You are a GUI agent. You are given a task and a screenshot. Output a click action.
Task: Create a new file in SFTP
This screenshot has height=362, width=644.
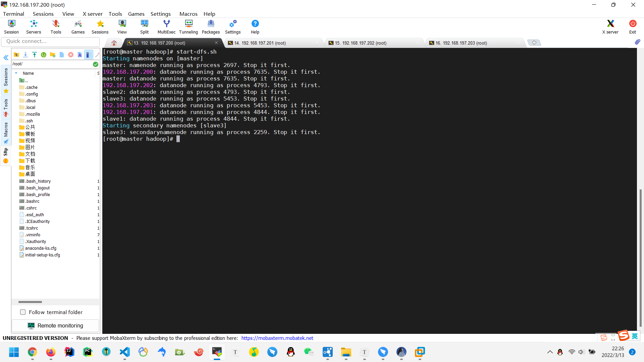pyautogui.click(x=61, y=55)
